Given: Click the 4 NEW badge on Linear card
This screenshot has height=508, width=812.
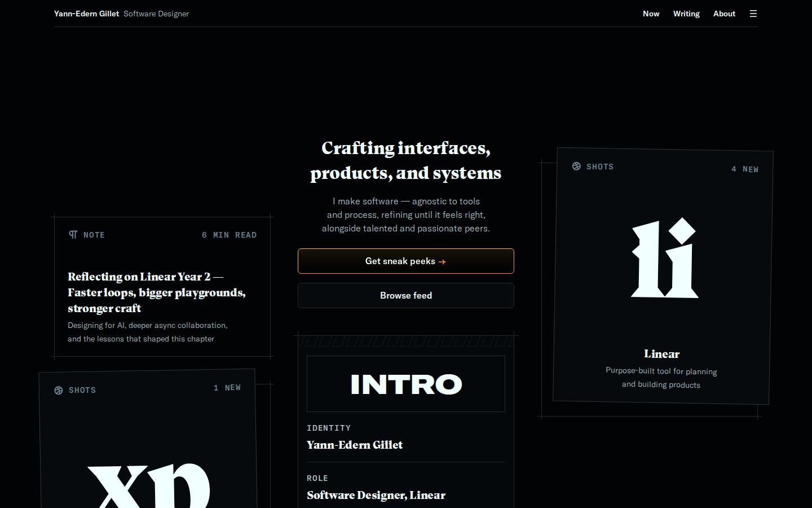Looking at the screenshot, I should [x=745, y=169].
